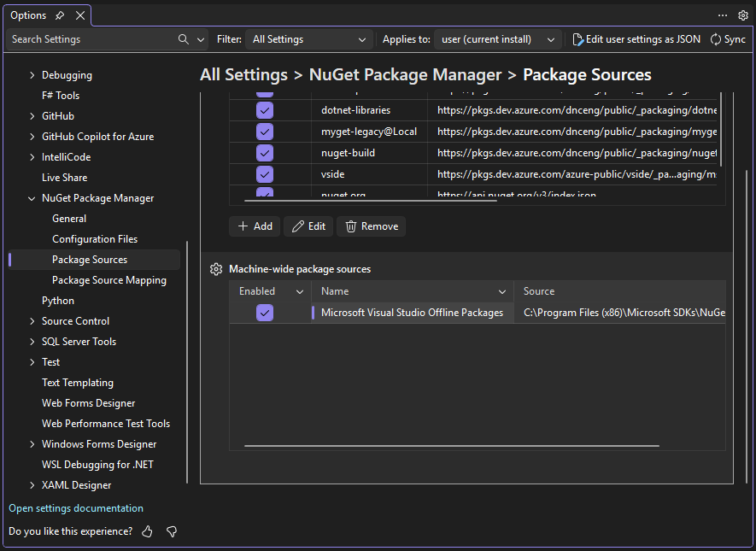The image size is (756, 551).
Task: Open the Filter All Settings dropdown
Action: tap(309, 39)
